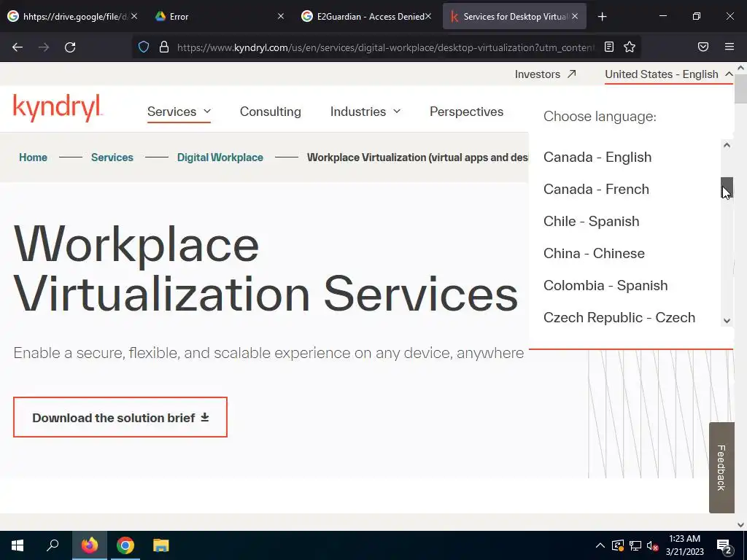747x560 pixels.
Task: Click the Firefox taskbar icon
Action: 90,545
